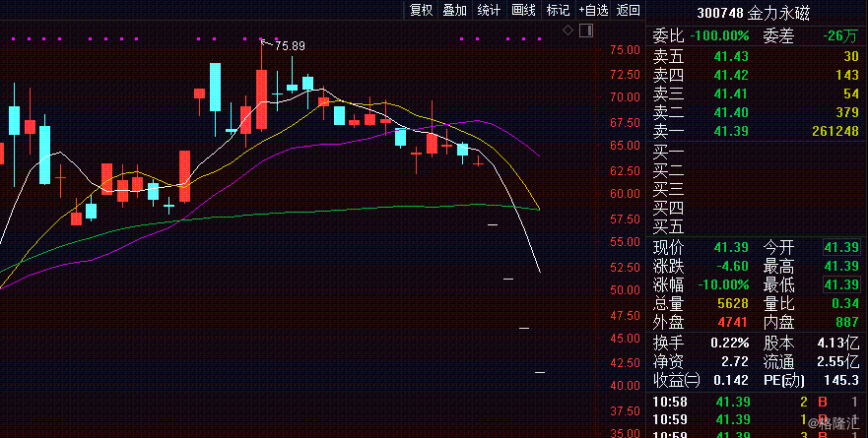Screen dimensions: 868x438
Task: Click the boxed 最低 value 41.39
Action: [842, 283]
